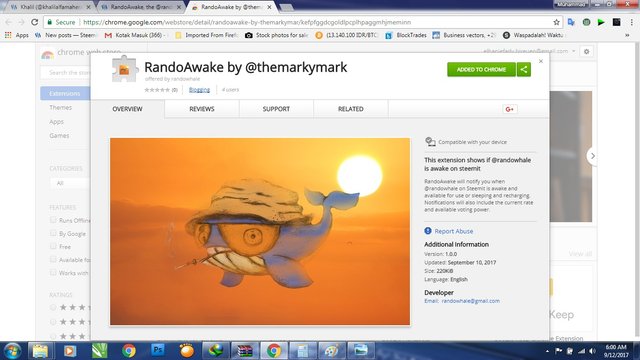The height and width of the screenshot is (360, 640).
Task: Go back with the browser back arrow
Action: 9,22
